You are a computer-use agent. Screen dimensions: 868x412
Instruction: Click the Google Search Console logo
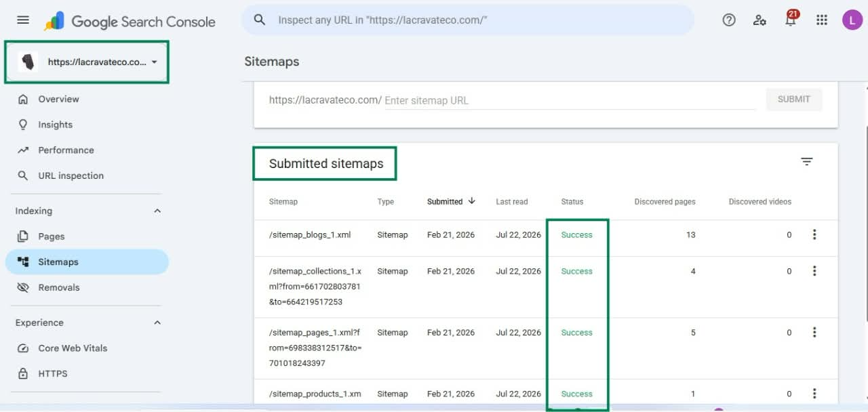(x=130, y=21)
